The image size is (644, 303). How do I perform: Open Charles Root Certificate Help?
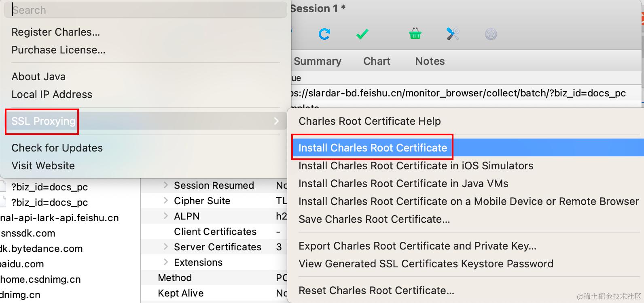[370, 121]
